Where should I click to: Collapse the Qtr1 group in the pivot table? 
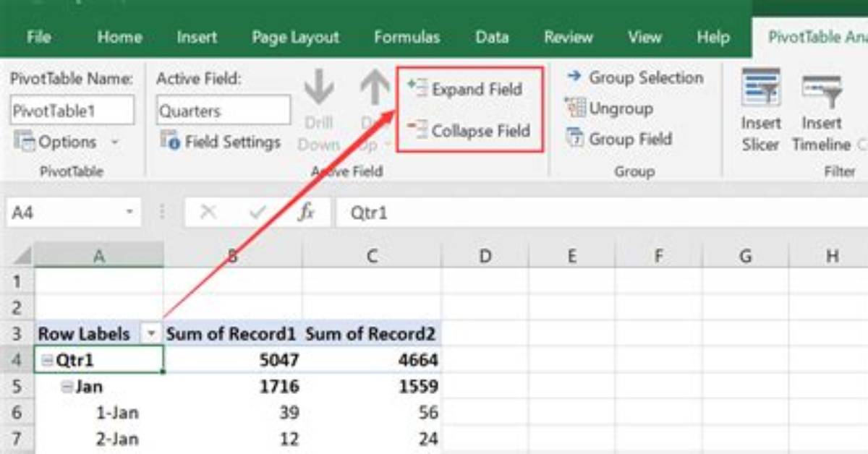click(x=47, y=360)
